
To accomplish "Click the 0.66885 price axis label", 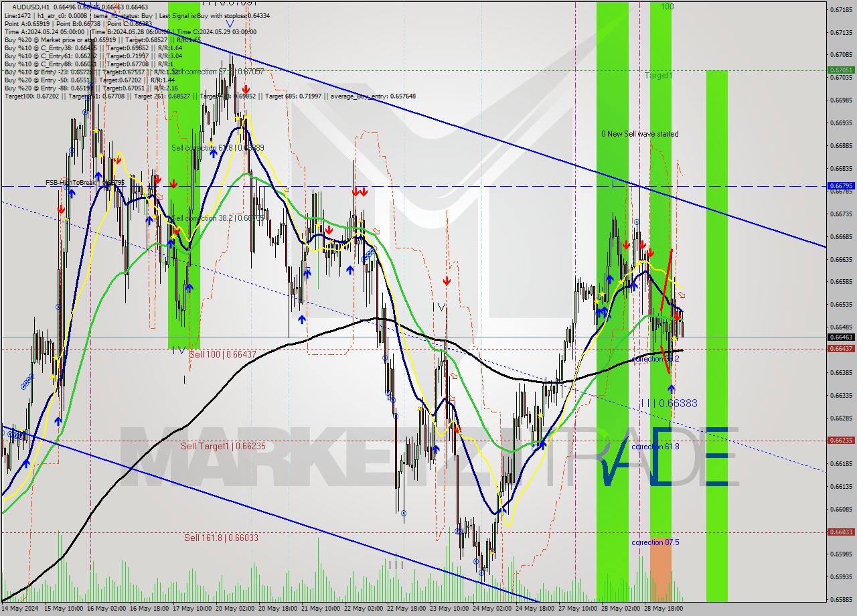I will click(841, 145).
